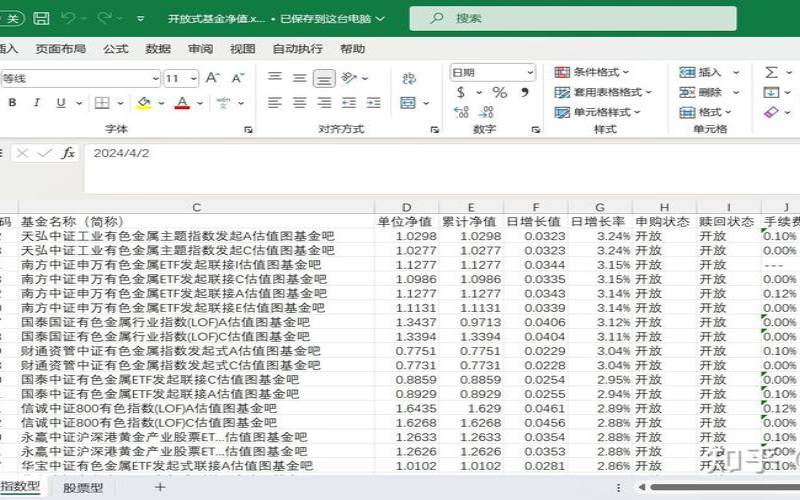Open the 自动执行 ribbon tab

(297, 48)
